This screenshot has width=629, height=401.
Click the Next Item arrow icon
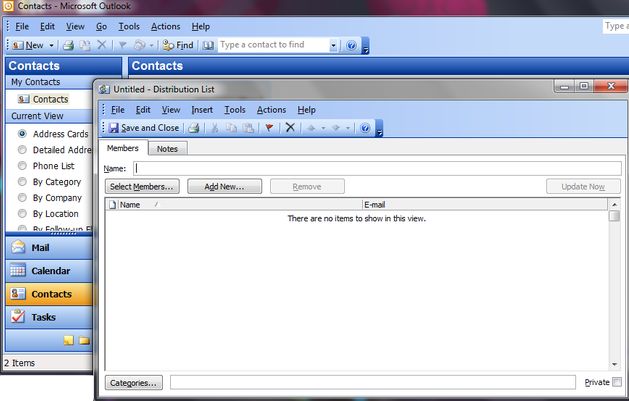point(336,128)
